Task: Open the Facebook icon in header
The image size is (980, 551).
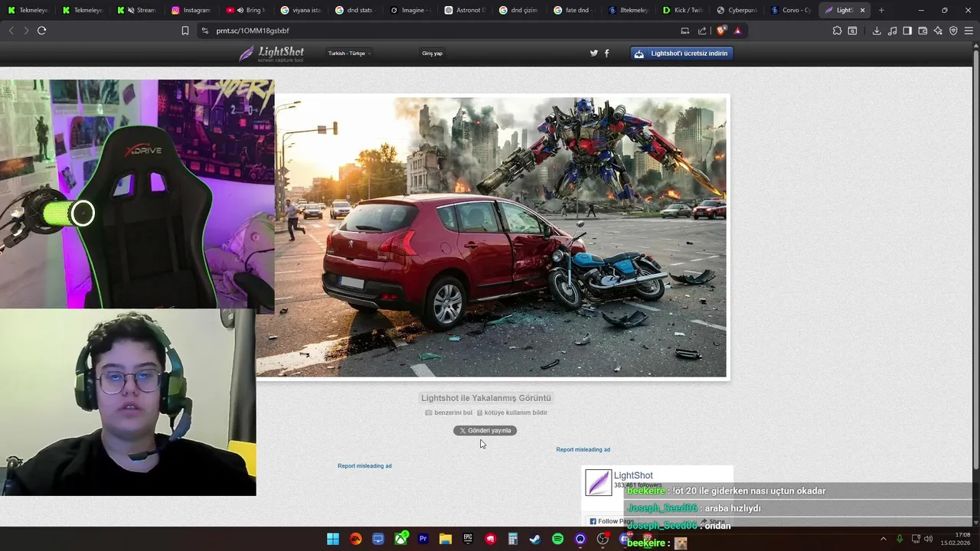Action: 607,53
